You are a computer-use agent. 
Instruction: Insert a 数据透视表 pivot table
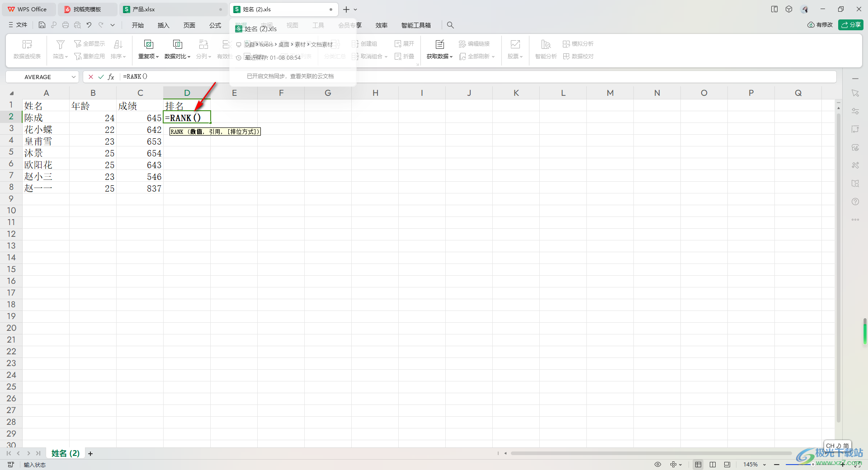[x=27, y=49]
